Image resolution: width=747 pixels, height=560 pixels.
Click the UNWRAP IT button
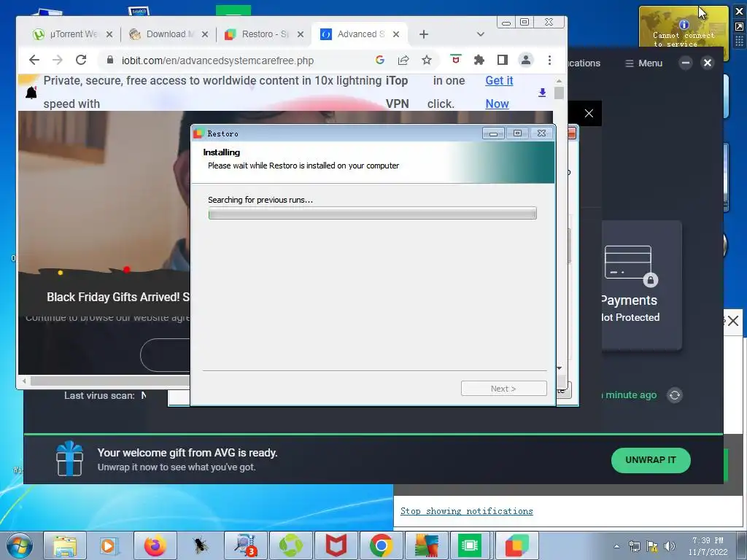[x=650, y=460]
